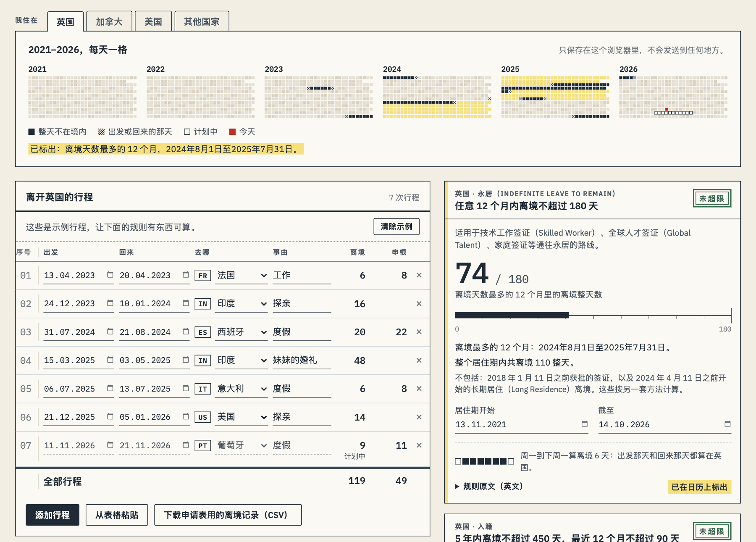This screenshot has width=756, height=542.
Task: Open calendar picker for departure 24.12.2023
Action: pos(110,303)
